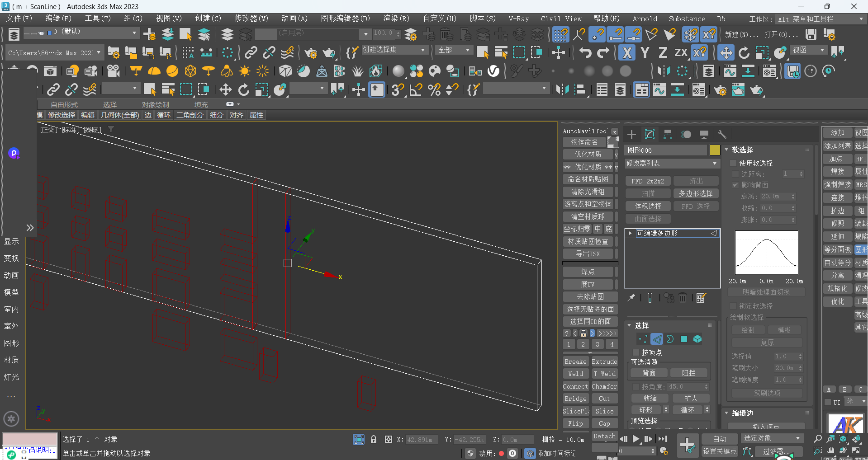This screenshot has height=460, width=868.
Task: Select Edge sub-object level
Action: tap(657, 339)
